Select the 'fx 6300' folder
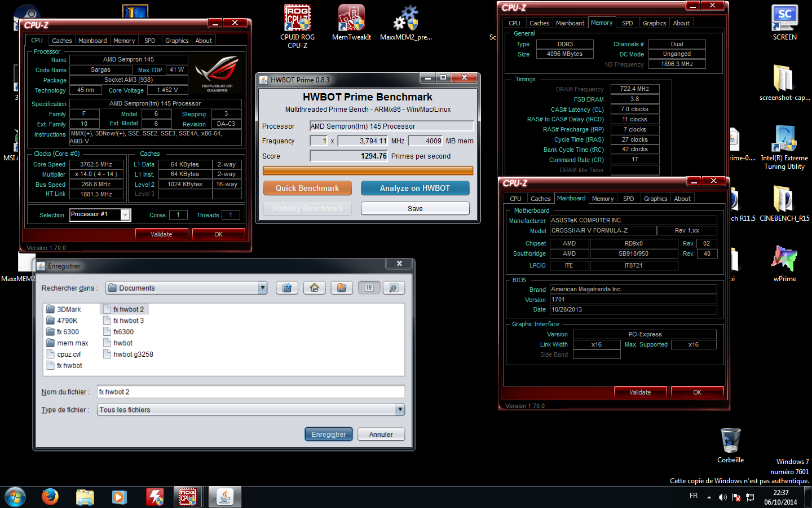Viewport: 812px width, 508px height. 63,332
